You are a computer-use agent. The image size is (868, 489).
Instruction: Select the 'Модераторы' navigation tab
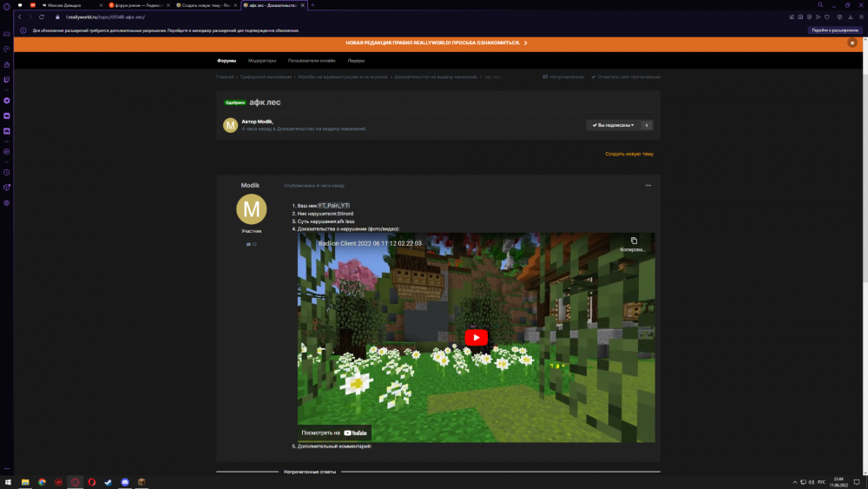point(262,60)
